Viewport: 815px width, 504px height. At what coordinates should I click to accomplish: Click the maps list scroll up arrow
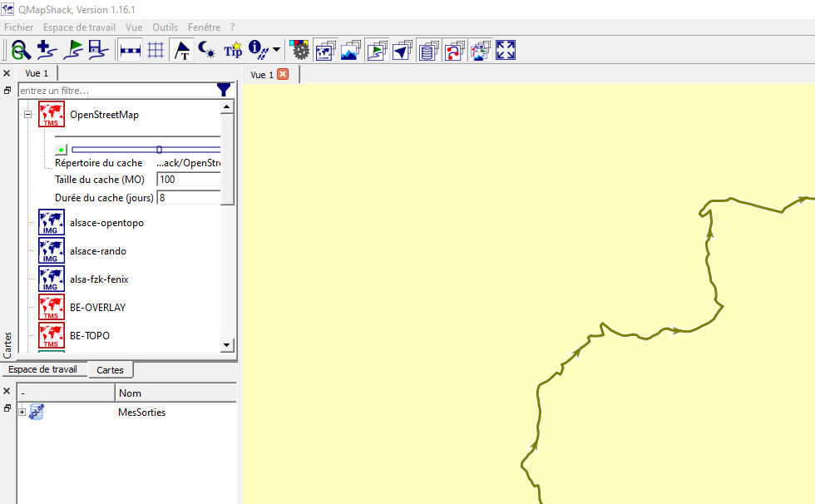click(226, 107)
